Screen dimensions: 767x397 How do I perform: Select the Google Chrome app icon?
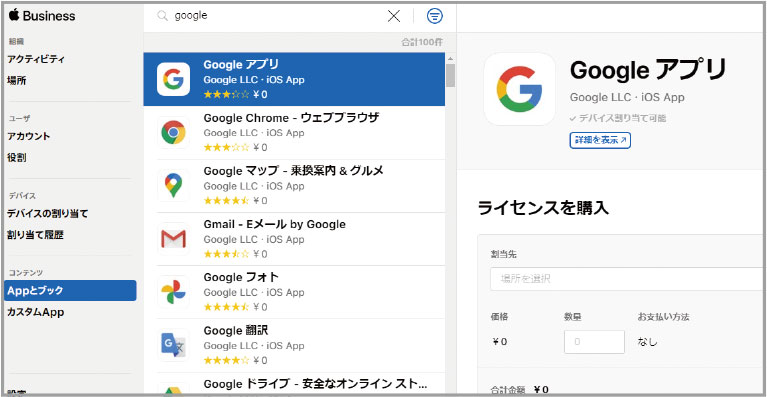(x=173, y=132)
